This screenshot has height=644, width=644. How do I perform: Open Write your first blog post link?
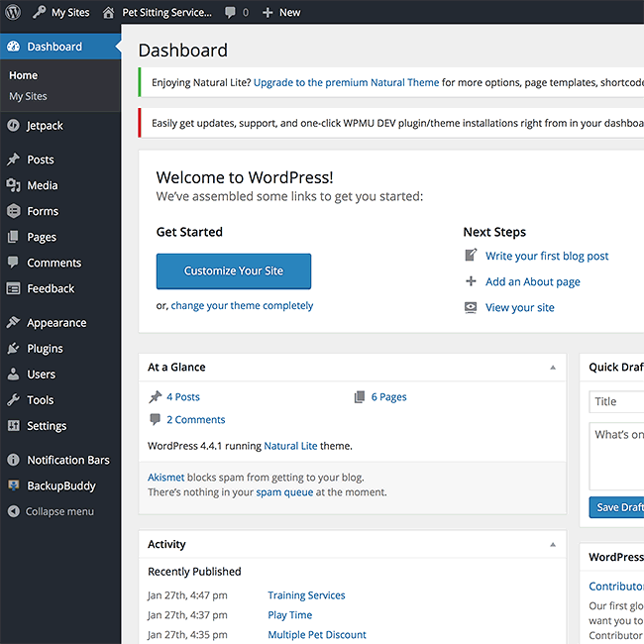tap(547, 256)
